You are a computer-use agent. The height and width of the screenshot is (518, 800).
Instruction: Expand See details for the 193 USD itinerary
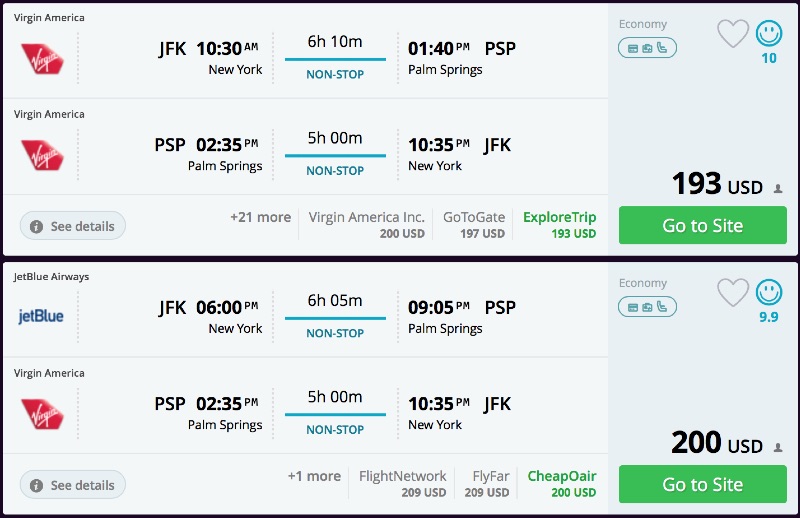(x=73, y=226)
